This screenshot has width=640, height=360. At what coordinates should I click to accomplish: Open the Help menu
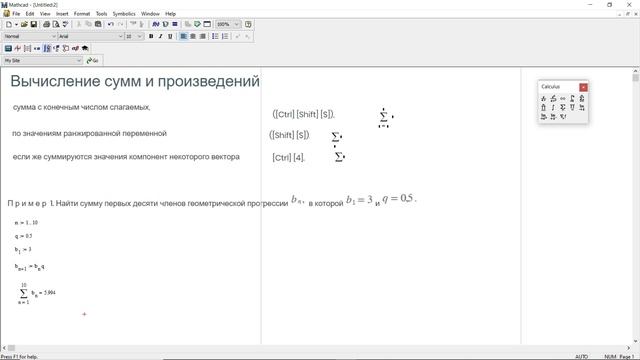point(170,13)
